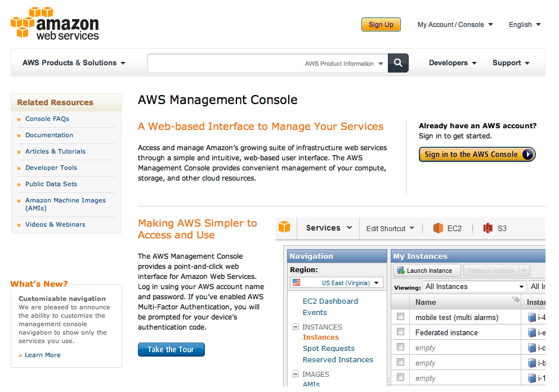Screen dimensions: 559x392
Task: Open the EC2 service shortcut icon
Action: coord(438,228)
